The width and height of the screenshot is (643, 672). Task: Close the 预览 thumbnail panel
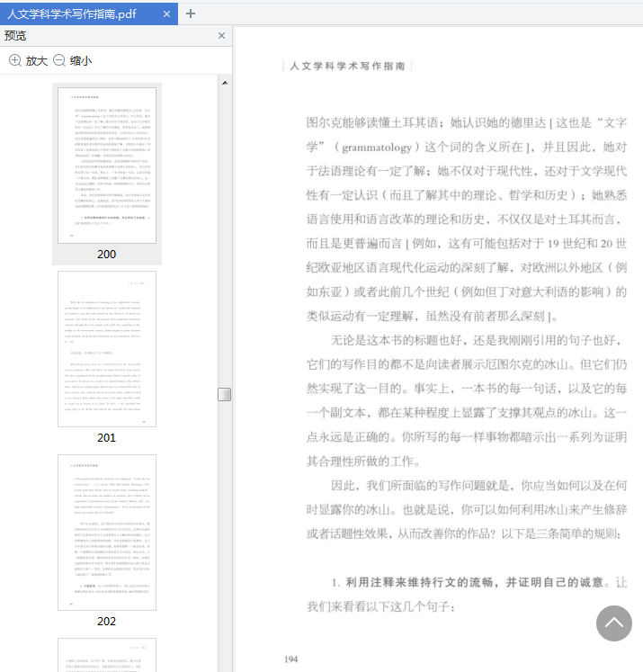(x=222, y=36)
